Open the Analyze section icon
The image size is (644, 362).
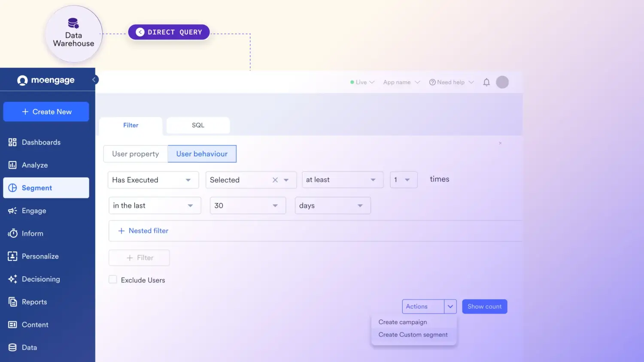tap(12, 165)
